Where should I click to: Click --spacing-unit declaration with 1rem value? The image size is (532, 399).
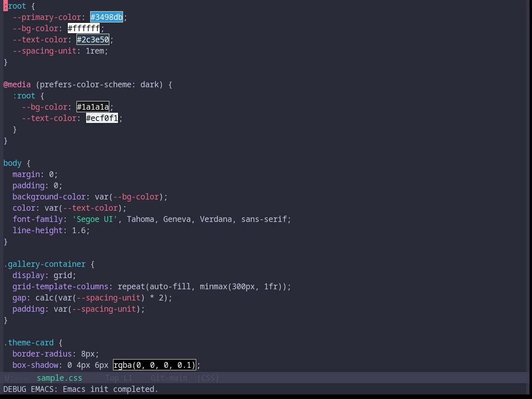click(x=60, y=51)
